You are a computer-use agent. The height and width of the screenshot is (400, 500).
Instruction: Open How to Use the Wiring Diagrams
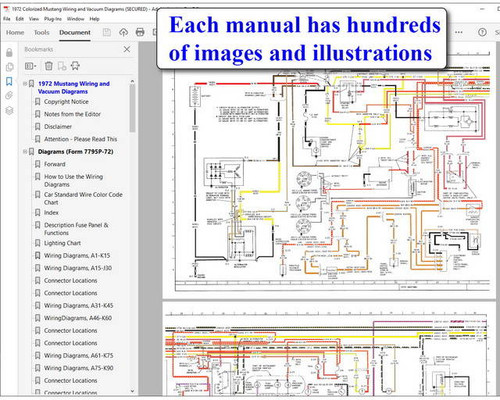click(x=74, y=180)
